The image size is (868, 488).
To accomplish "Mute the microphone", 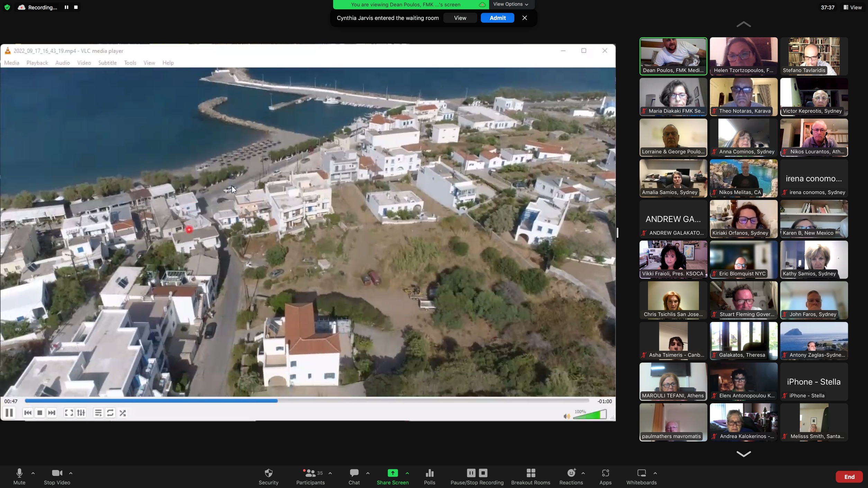I will click(x=19, y=473).
